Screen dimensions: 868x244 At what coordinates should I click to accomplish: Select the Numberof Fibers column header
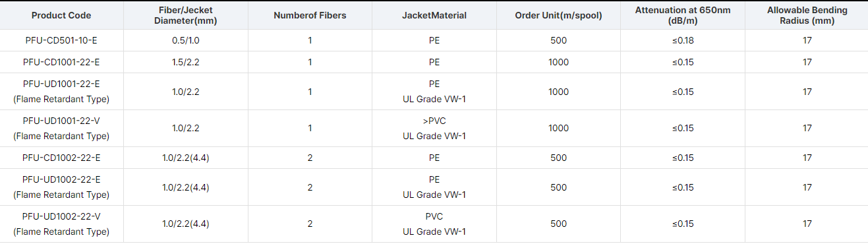tap(310, 15)
